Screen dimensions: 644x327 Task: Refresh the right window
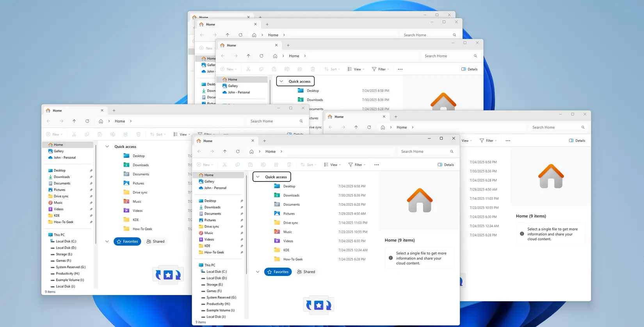coord(369,127)
